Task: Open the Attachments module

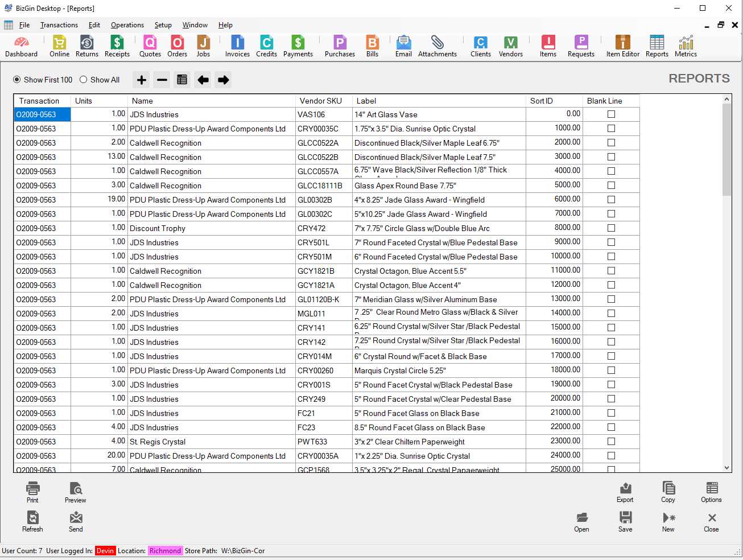Action: (x=437, y=46)
